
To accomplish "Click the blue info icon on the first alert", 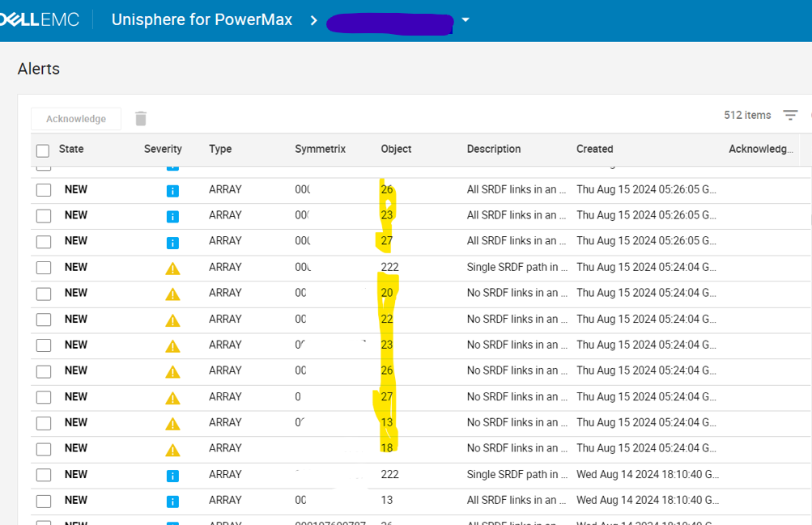I will pyautogui.click(x=172, y=189).
